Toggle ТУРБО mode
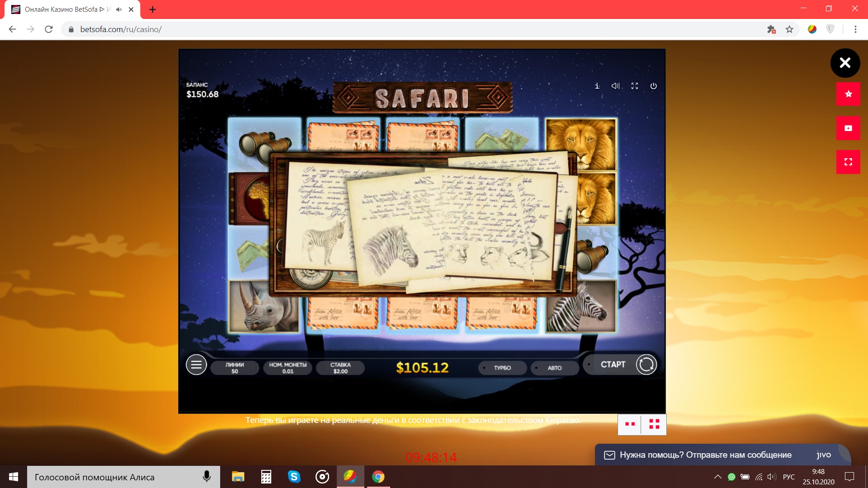Viewport: 868px width, 488px height. pyautogui.click(x=502, y=368)
